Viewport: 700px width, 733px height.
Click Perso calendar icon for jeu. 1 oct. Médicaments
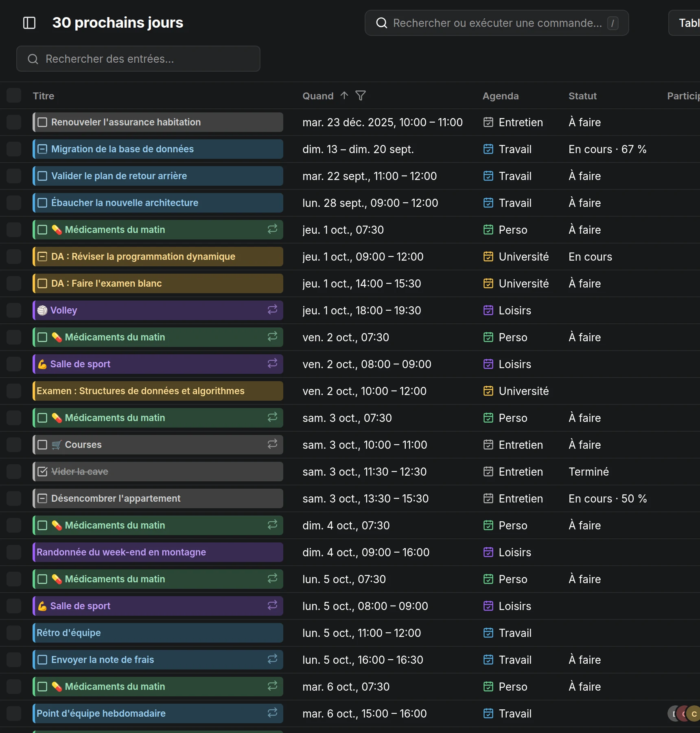[488, 230]
